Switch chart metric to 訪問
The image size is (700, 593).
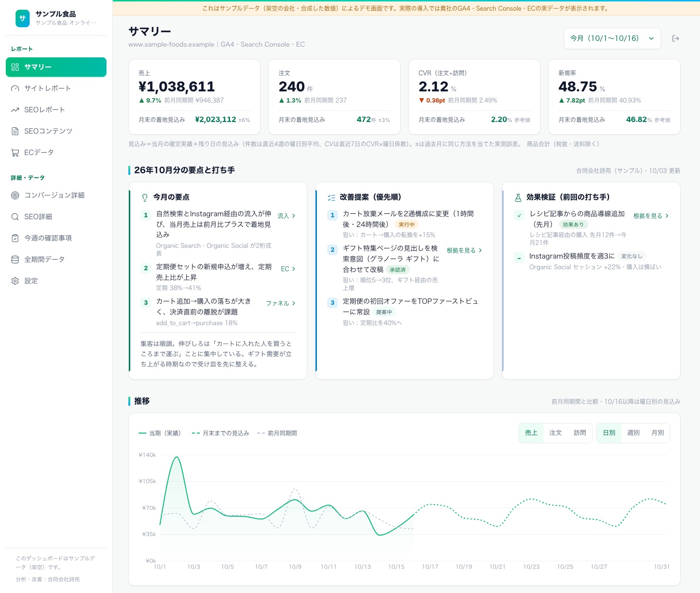click(580, 433)
